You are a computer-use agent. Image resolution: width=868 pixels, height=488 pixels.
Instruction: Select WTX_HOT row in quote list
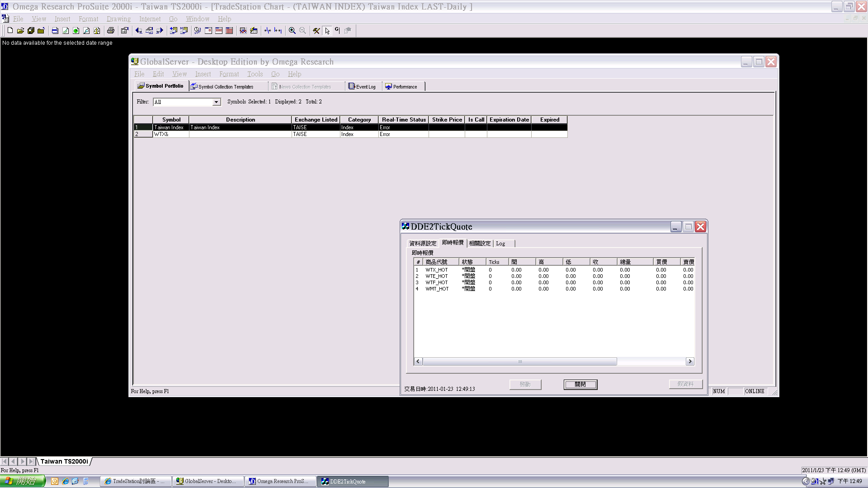coord(554,270)
